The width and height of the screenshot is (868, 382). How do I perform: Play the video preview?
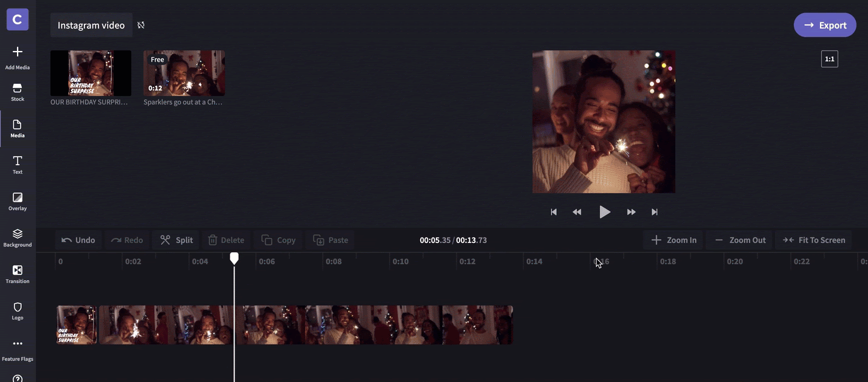click(604, 212)
